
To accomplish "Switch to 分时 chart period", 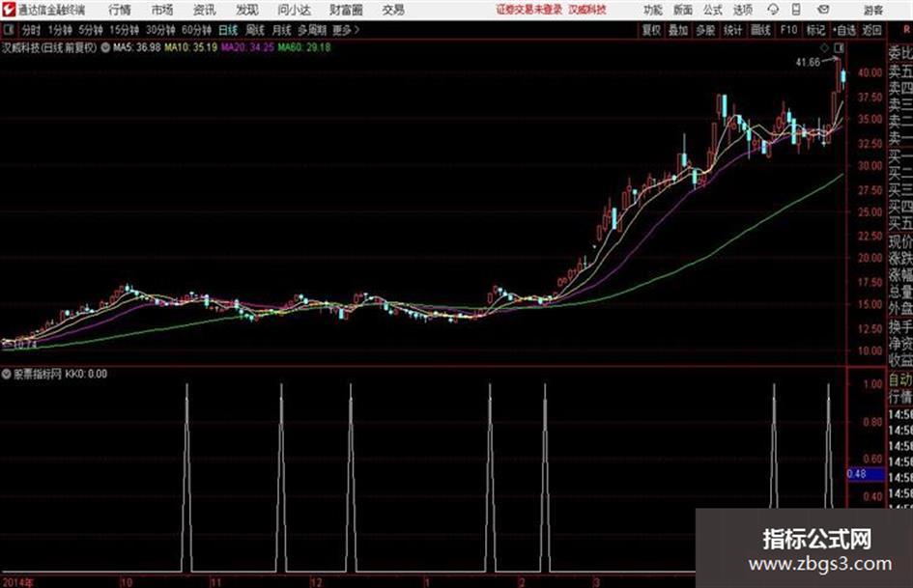I will click(32, 30).
